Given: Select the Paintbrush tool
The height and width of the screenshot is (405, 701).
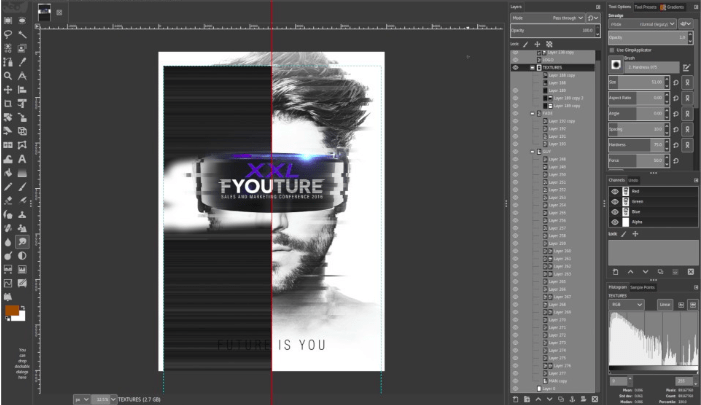Looking at the screenshot, I should click(x=22, y=186).
